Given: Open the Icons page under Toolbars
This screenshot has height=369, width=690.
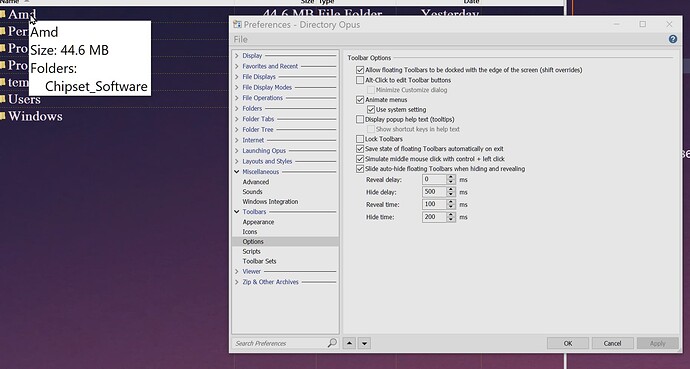Looking at the screenshot, I should coord(250,232).
